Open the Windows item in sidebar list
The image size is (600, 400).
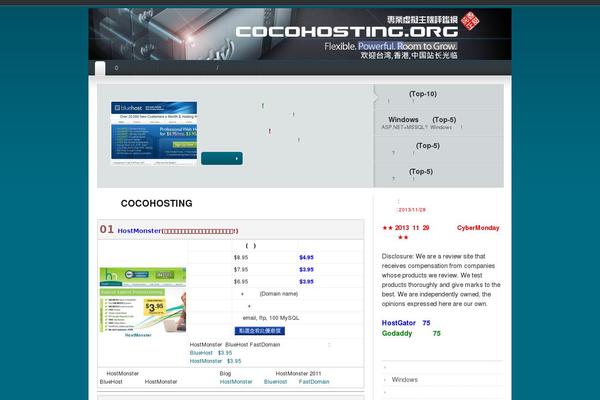click(x=404, y=380)
